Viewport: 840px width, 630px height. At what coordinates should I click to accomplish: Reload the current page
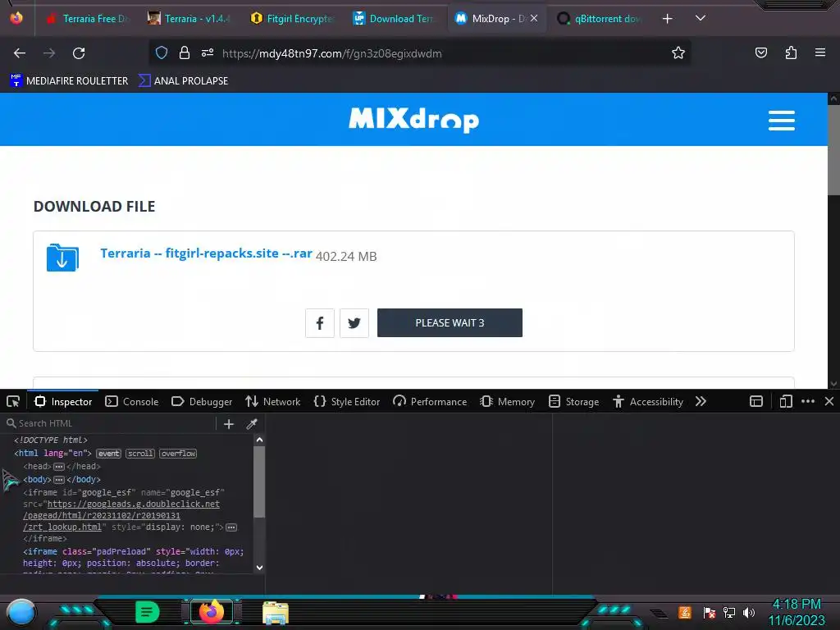[79, 53]
